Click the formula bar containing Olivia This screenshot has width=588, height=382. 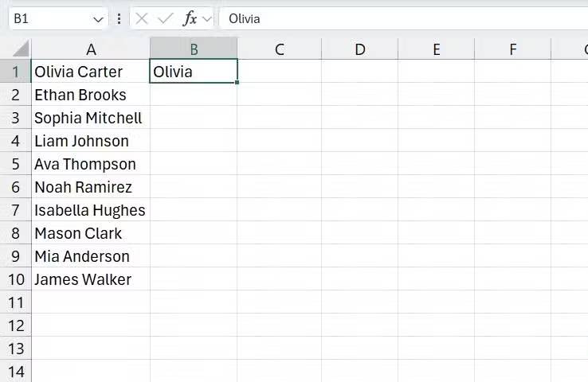coord(398,18)
